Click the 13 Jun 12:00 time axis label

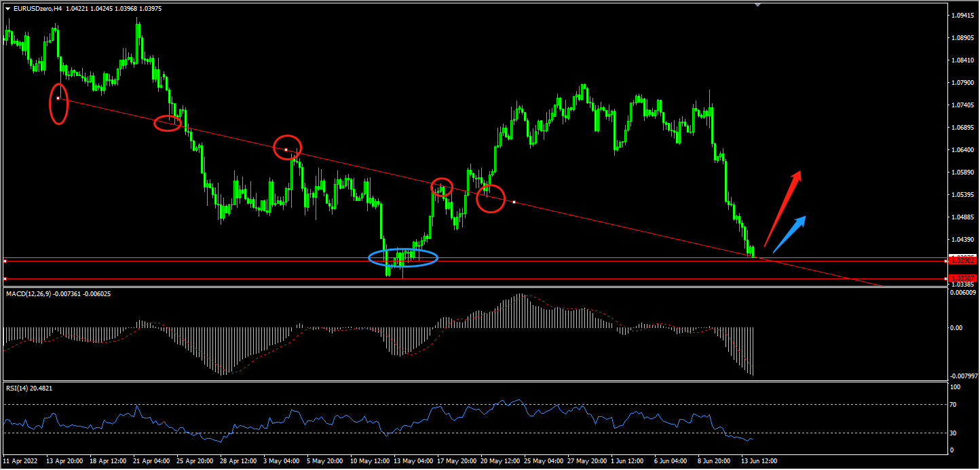759,460
